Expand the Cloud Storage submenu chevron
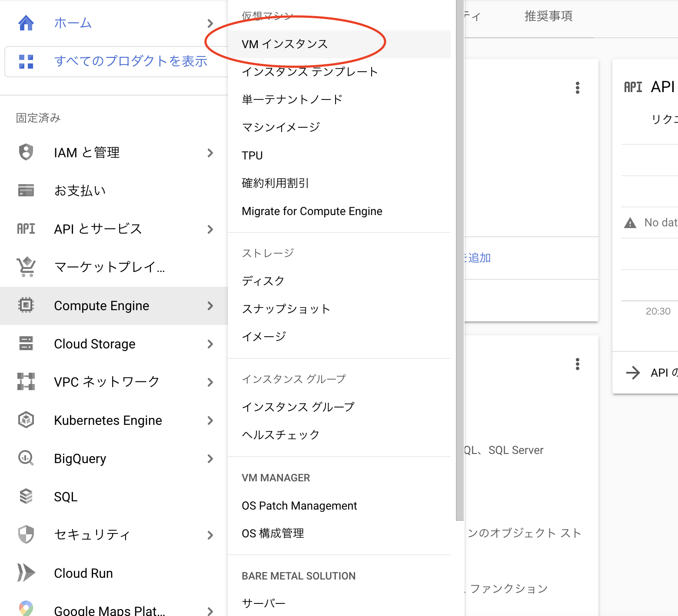This screenshot has height=616, width=678. [x=210, y=344]
